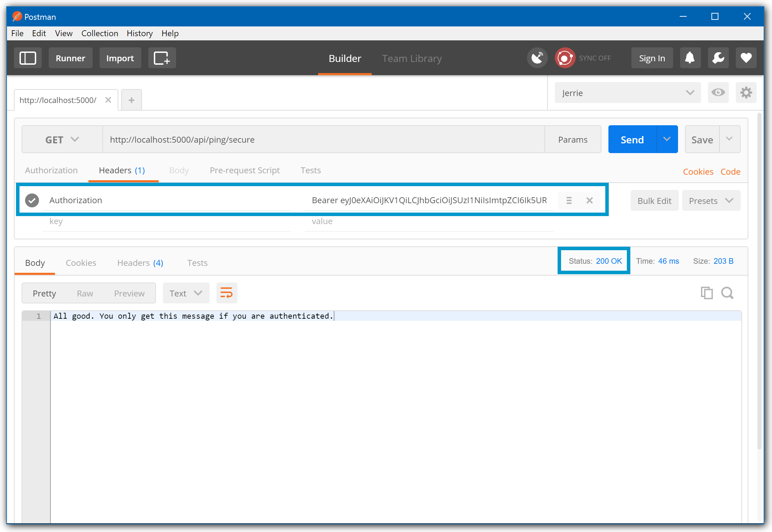Click the Bulk Edit button
This screenshot has height=532, width=772.
(x=654, y=201)
